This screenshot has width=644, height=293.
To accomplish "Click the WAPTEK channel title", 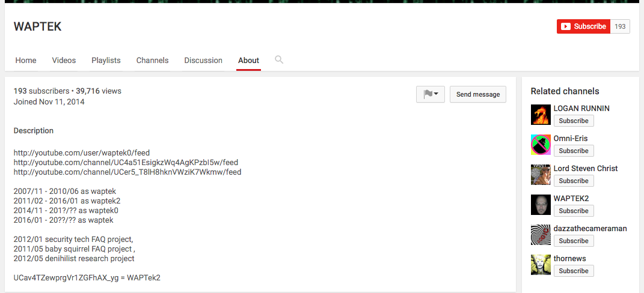I will [x=37, y=26].
